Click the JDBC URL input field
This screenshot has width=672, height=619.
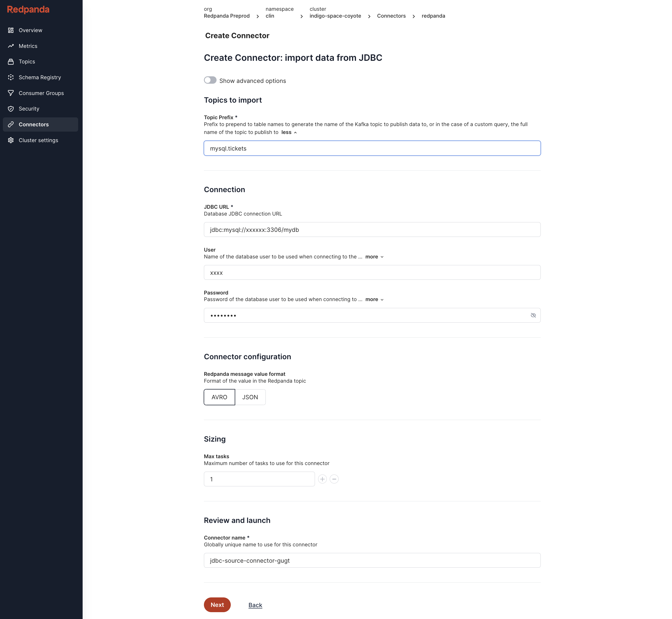(x=372, y=229)
